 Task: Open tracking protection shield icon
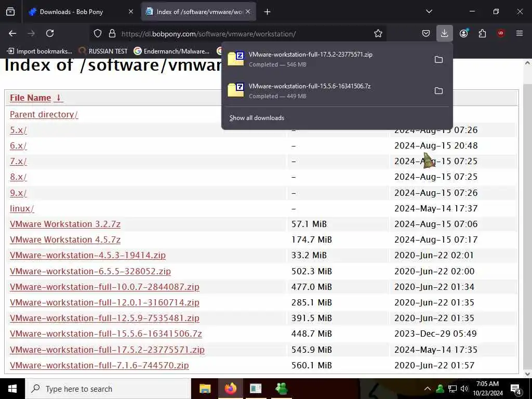(98, 34)
